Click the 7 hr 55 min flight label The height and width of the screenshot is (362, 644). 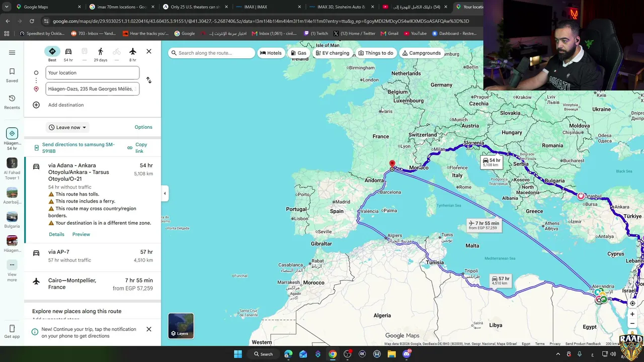click(x=483, y=225)
